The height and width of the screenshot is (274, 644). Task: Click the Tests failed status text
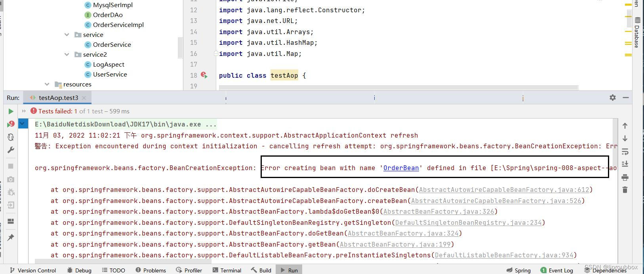[58, 111]
